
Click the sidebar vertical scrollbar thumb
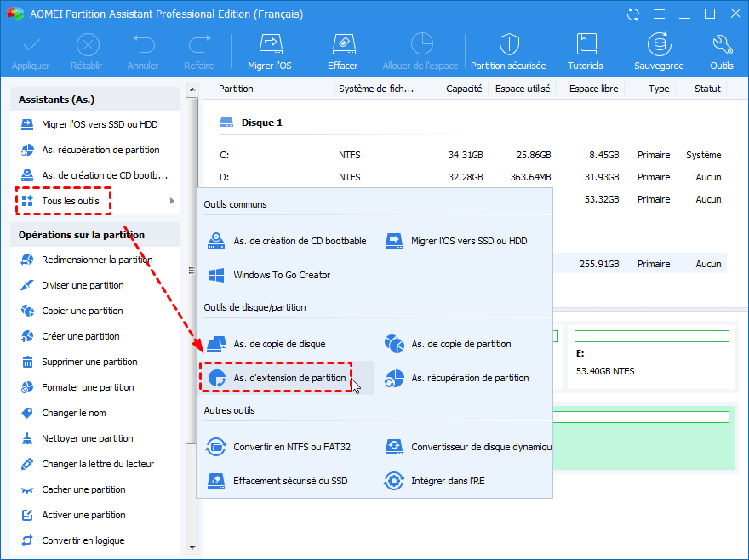point(192,271)
